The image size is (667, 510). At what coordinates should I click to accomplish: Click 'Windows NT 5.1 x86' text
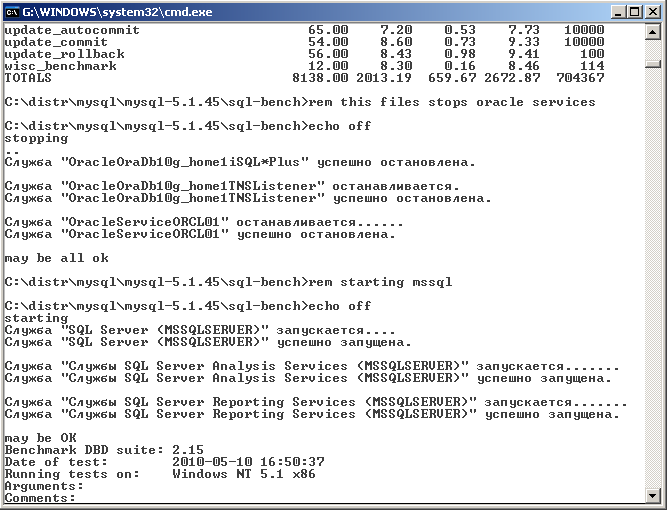coord(244,474)
